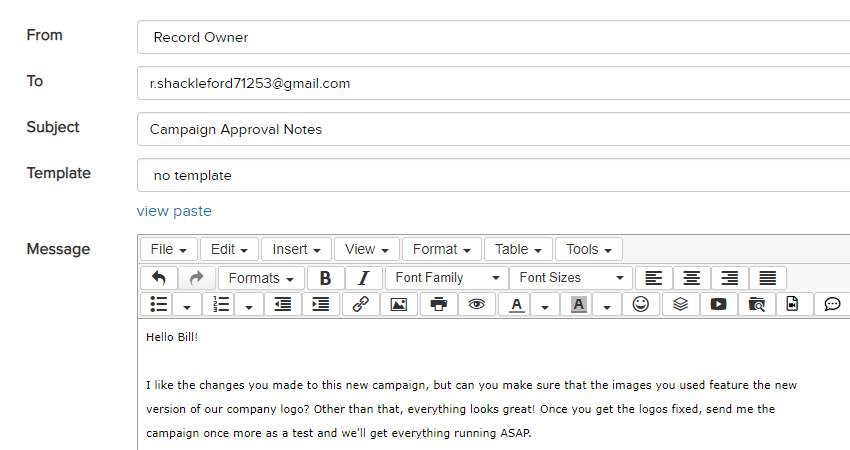Open the Edit menu

tap(229, 249)
